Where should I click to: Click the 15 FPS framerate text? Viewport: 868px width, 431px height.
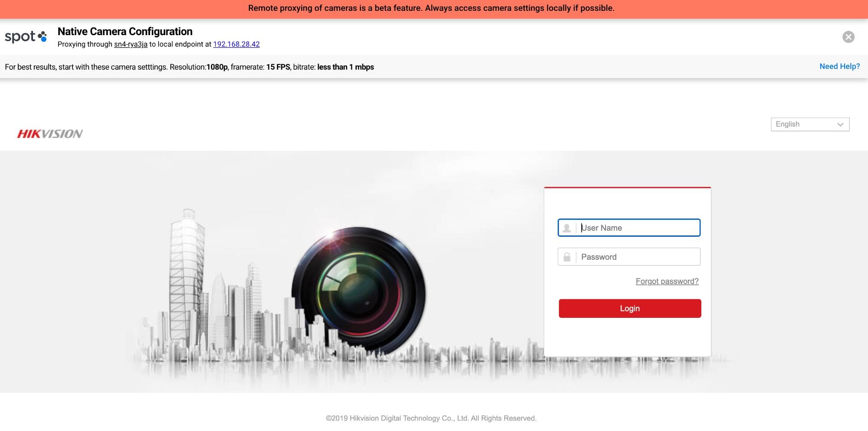[278, 67]
